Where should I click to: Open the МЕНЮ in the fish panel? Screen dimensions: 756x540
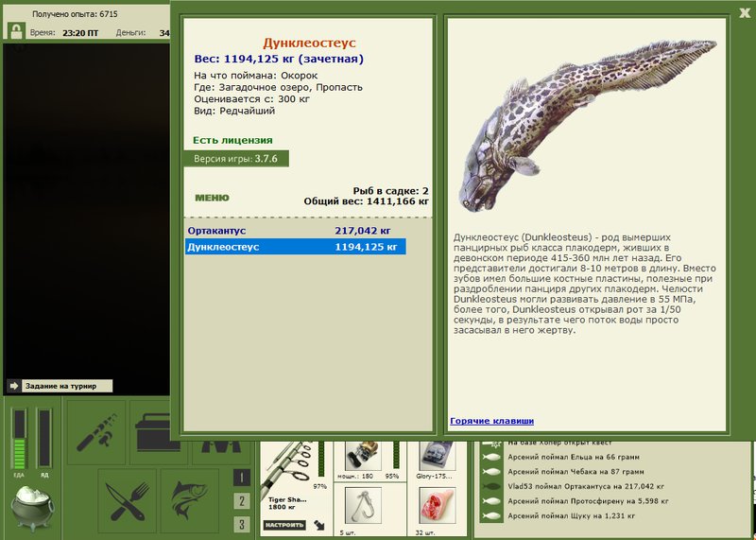[212, 198]
